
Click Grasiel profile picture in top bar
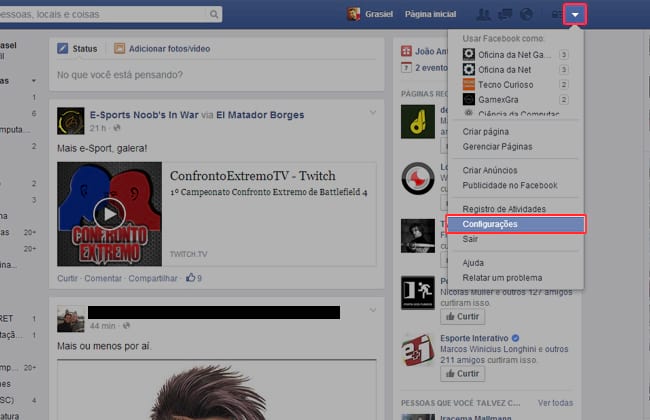[x=353, y=14]
